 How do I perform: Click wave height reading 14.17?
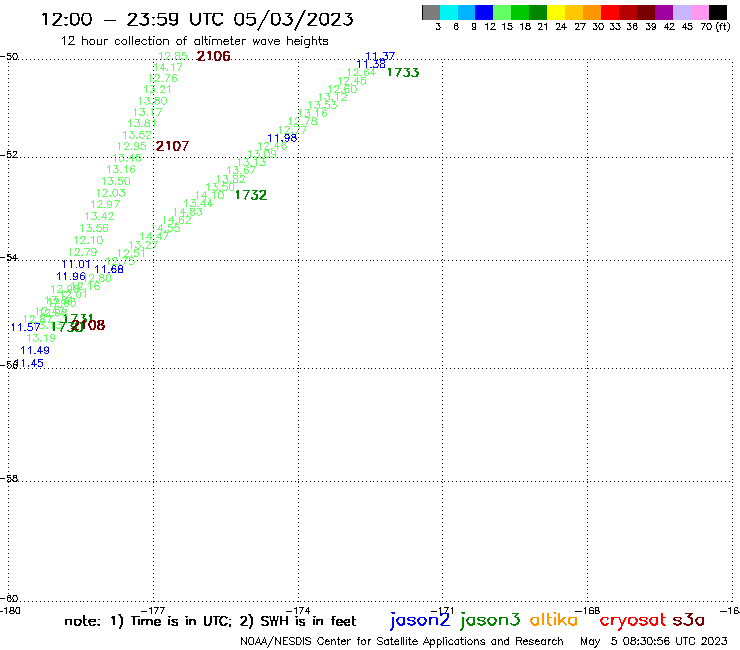tap(168, 68)
